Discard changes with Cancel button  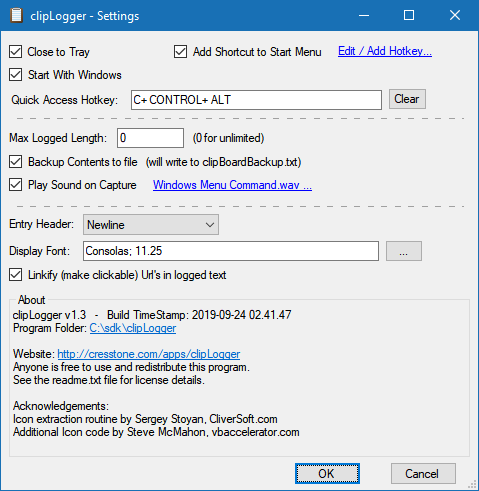423,473
